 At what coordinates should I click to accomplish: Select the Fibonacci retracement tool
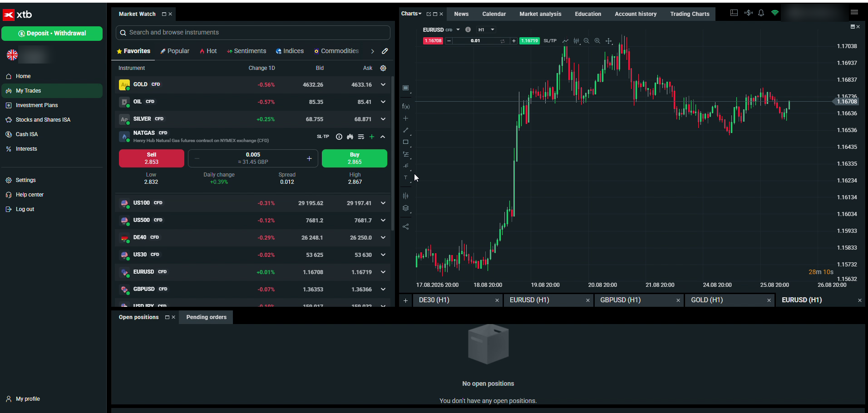point(406,154)
